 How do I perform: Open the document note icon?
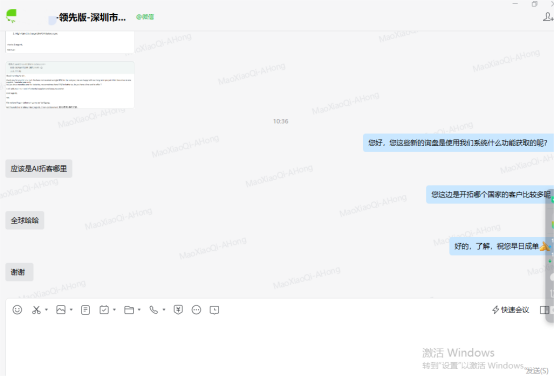click(x=86, y=310)
